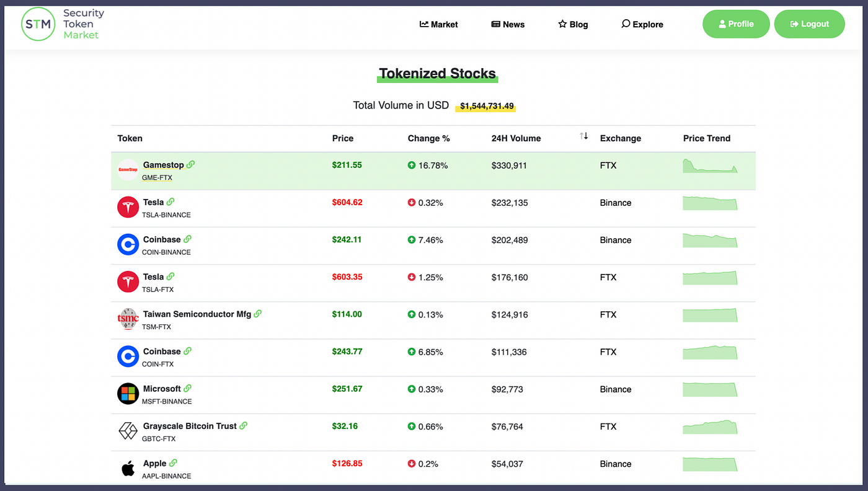Click green up arrow in Gamestop row

[412, 166]
